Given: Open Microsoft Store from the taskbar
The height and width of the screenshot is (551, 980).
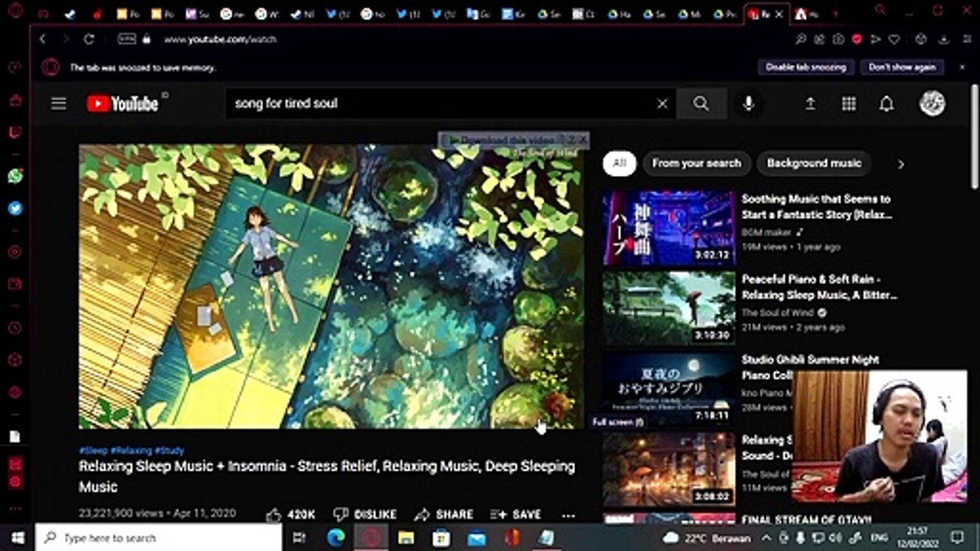Looking at the screenshot, I should pos(441,537).
